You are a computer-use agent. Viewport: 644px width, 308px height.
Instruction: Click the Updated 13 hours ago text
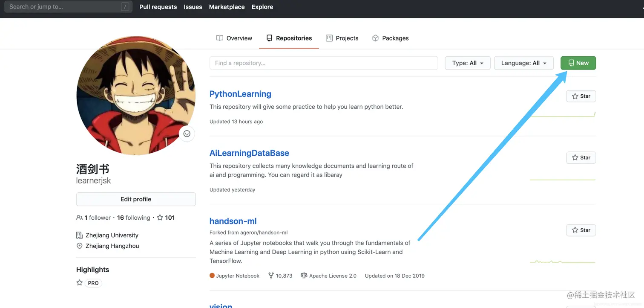click(x=236, y=122)
